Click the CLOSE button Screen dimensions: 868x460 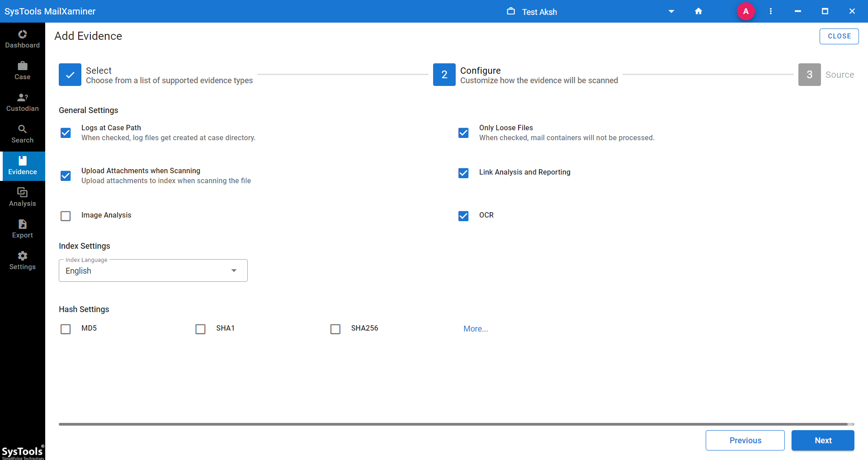coord(839,36)
